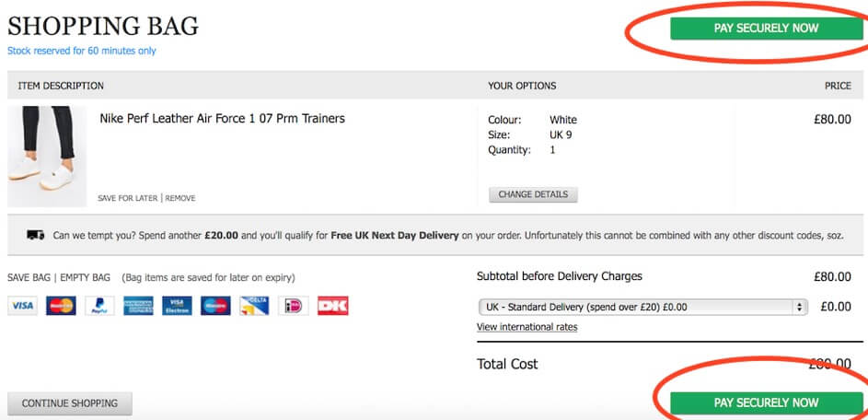Click the iDEAL payment icon
This screenshot has width=868, height=420.
pyautogui.click(x=293, y=306)
